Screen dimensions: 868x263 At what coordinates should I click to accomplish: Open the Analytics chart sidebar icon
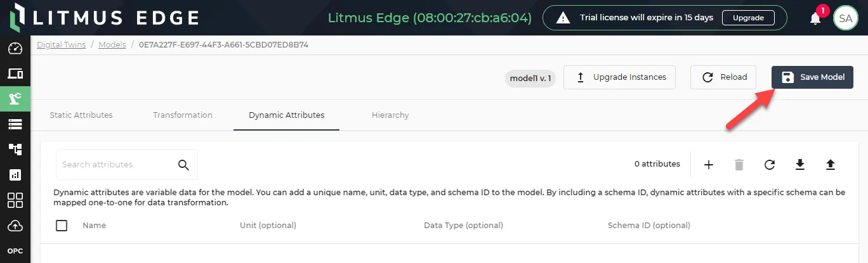tap(15, 174)
